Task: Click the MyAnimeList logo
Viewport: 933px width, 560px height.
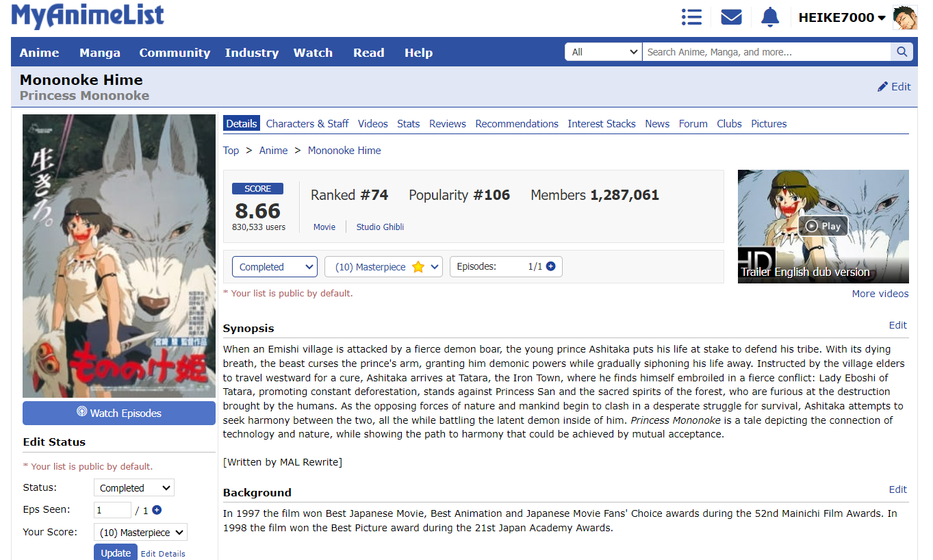Action: pyautogui.click(x=88, y=16)
